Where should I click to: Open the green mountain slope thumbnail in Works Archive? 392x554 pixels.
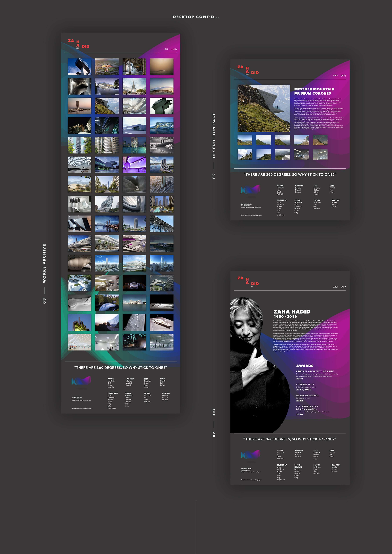[x=107, y=106]
